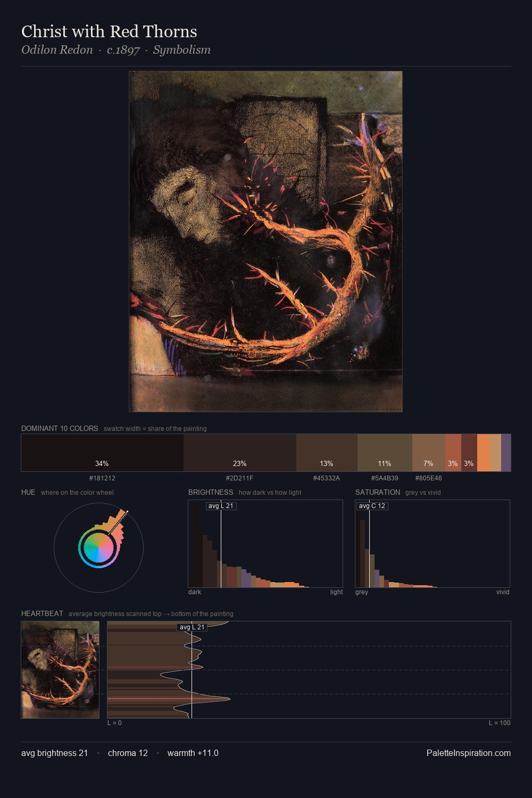Viewport: 532px width, 798px height.
Task: Click hex code #5A4B39
Action: click(x=385, y=478)
